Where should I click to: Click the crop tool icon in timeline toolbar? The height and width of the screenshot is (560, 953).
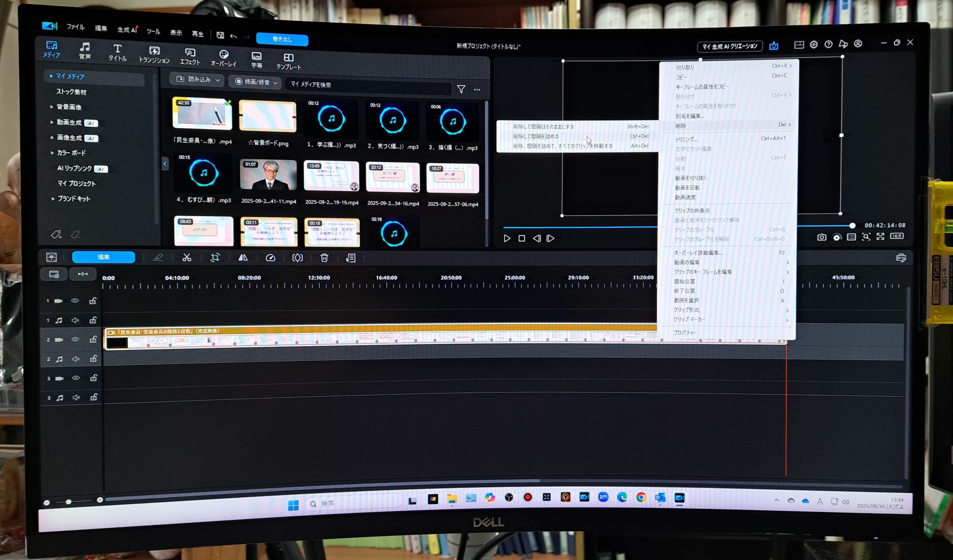[215, 258]
